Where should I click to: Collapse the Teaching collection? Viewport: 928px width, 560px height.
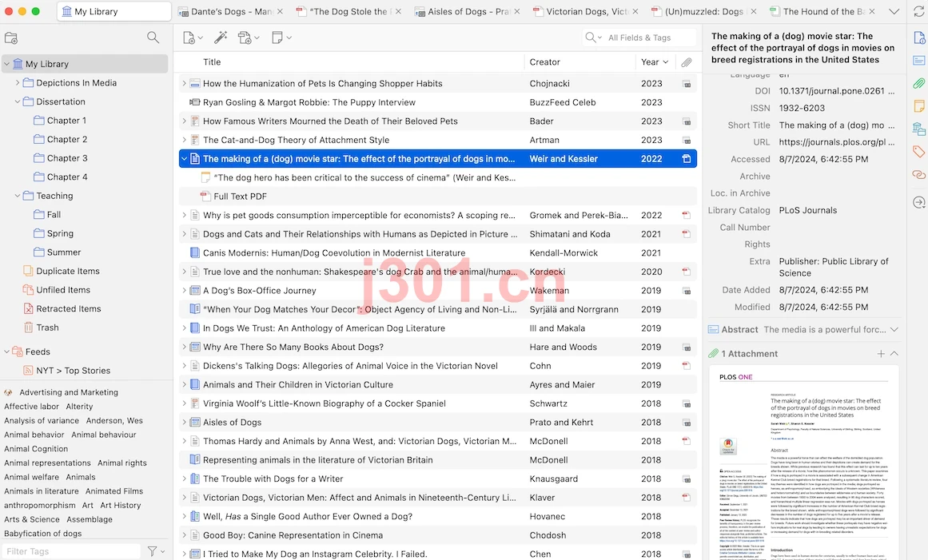coord(17,196)
